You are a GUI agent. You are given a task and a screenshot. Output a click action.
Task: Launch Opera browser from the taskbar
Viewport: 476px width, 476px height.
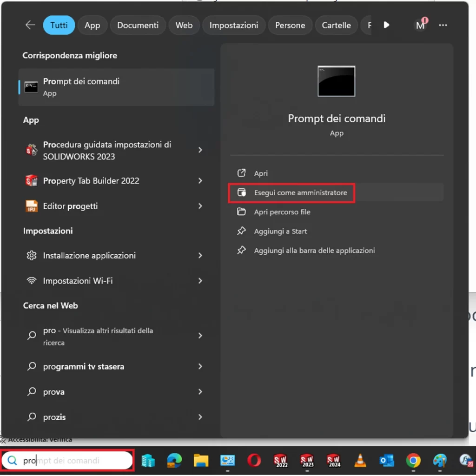pyautogui.click(x=254, y=460)
